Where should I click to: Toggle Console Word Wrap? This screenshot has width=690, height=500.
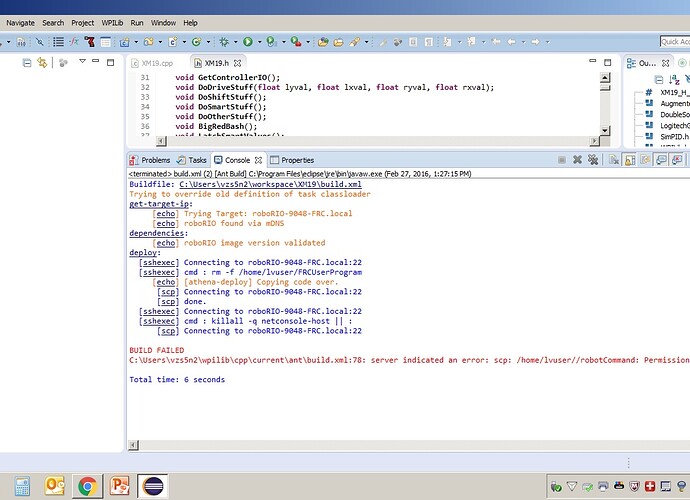point(646,160)
